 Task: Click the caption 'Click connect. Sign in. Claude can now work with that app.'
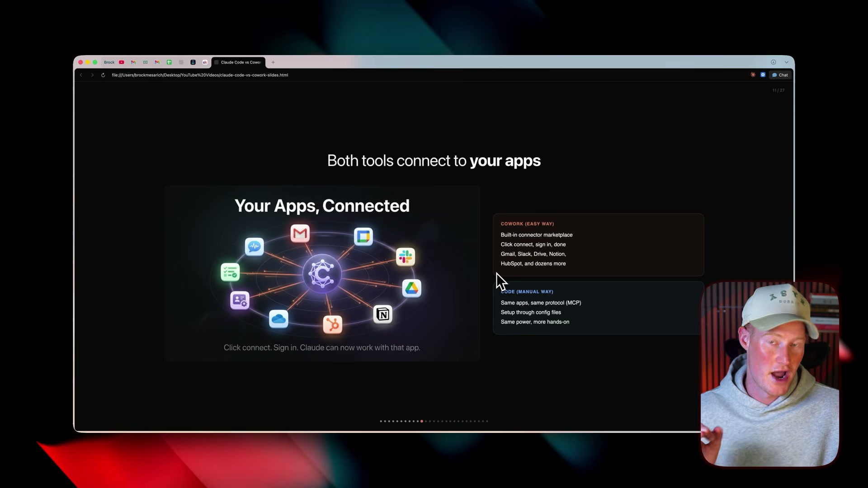322,347
